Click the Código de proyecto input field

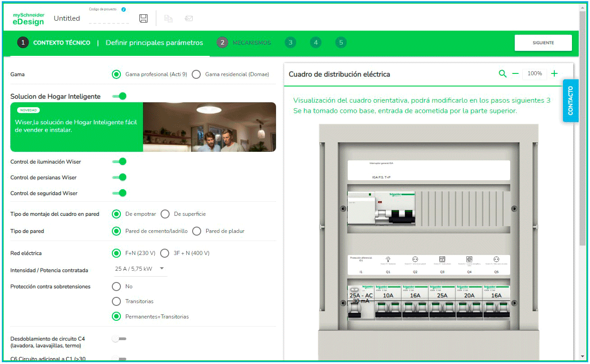[x=109, y=19]
